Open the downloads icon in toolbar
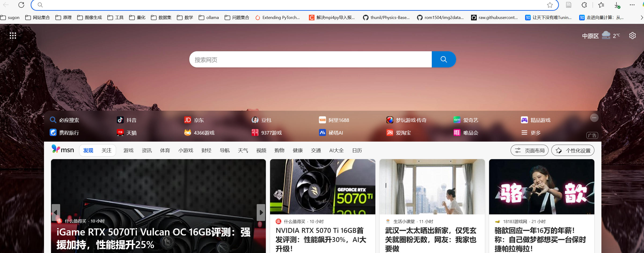Screen dimensions: 644x253 pyautogui.click(x=617, y=5)
